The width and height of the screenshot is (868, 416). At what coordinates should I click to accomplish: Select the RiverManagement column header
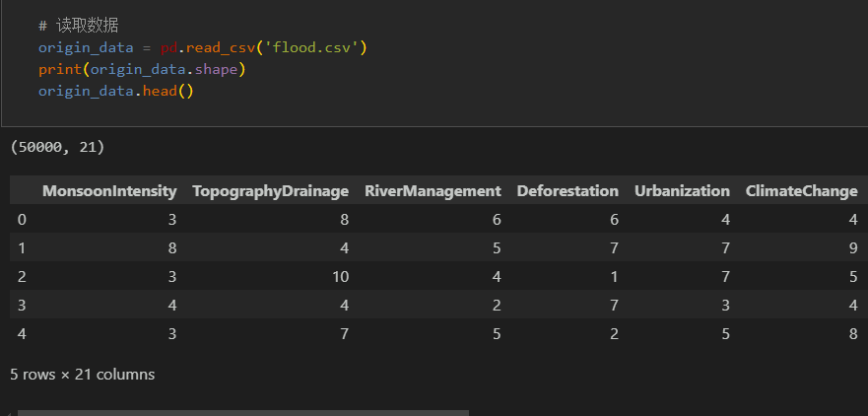(x=433, y=191)
